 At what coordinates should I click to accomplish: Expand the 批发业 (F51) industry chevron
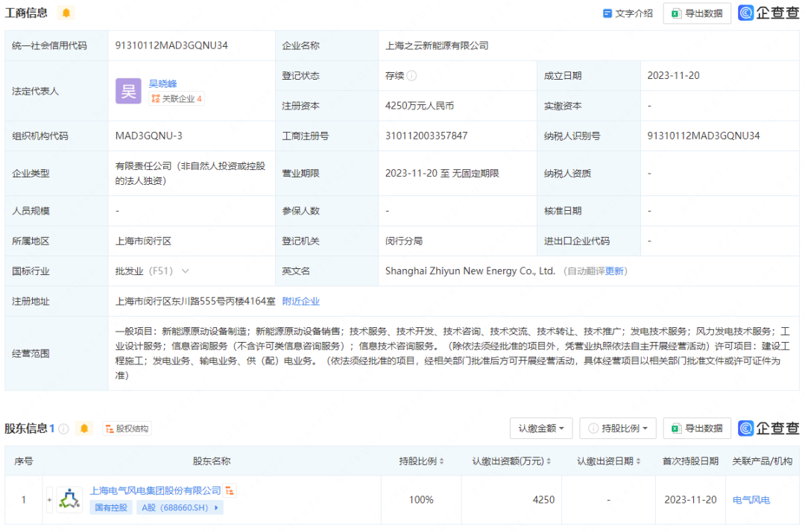(185, 271)
